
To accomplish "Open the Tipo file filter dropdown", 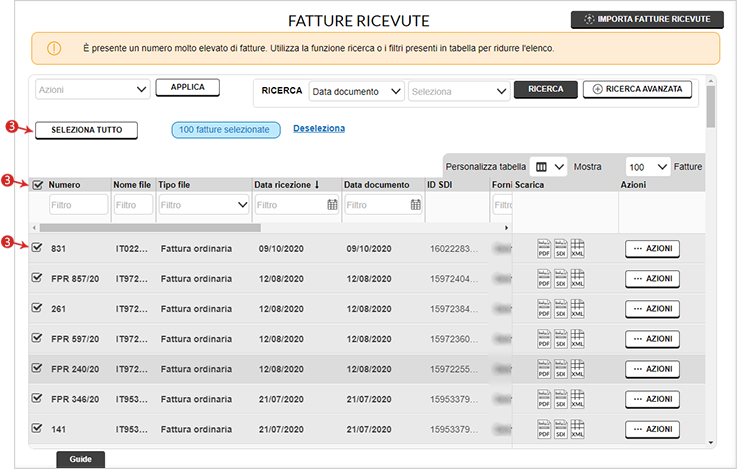I will pyautogui.click(x=204, y=205).
